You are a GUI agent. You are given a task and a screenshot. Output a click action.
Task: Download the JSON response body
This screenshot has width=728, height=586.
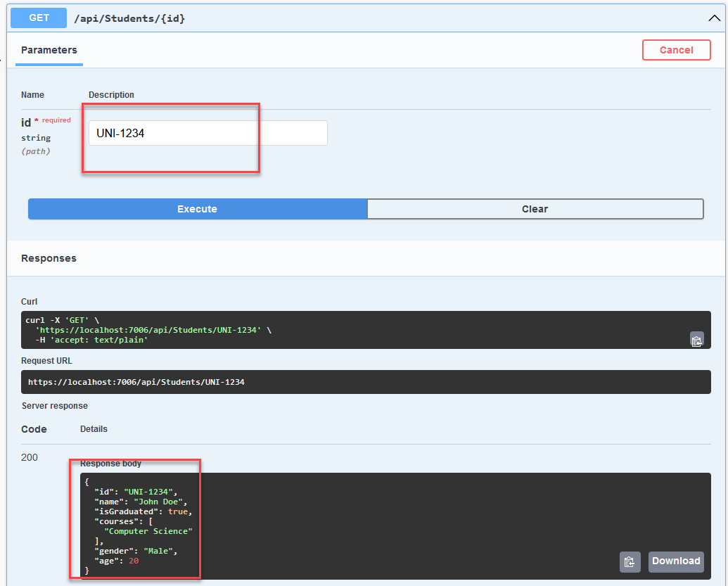click(675, 561)
